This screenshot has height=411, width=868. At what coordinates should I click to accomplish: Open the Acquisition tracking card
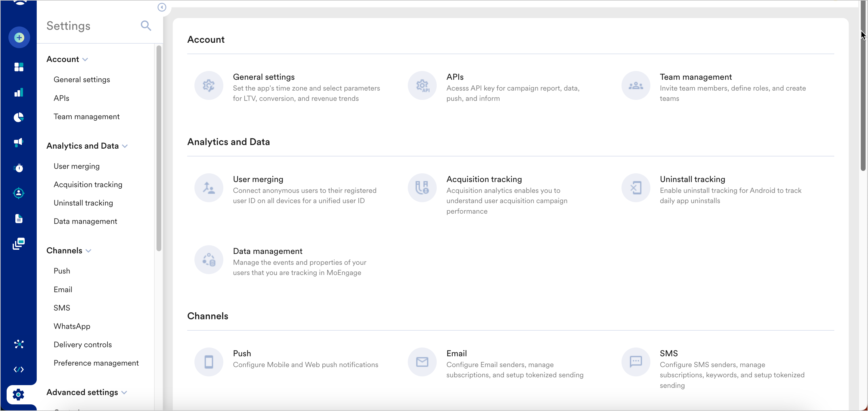(484, 179)
